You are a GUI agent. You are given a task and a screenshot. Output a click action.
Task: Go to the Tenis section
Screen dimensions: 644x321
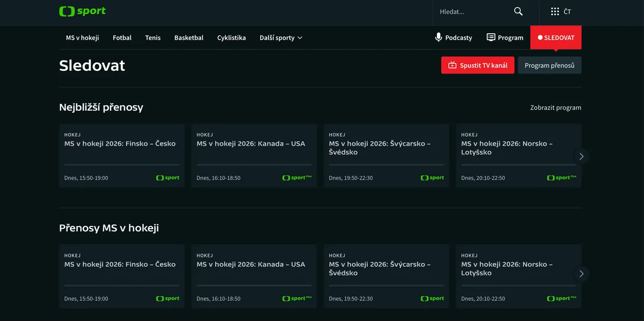pos(153,38)
